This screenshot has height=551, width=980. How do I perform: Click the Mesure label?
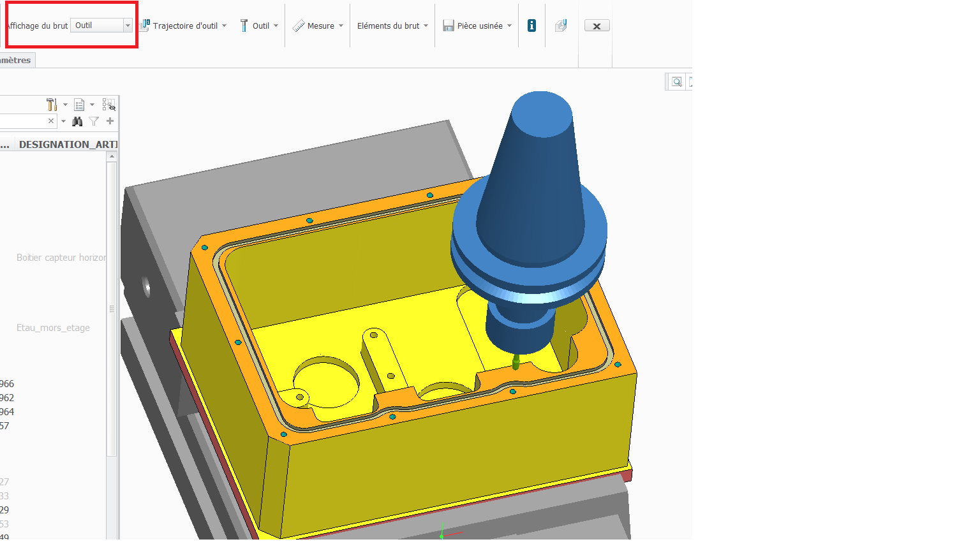coord(321,26)
